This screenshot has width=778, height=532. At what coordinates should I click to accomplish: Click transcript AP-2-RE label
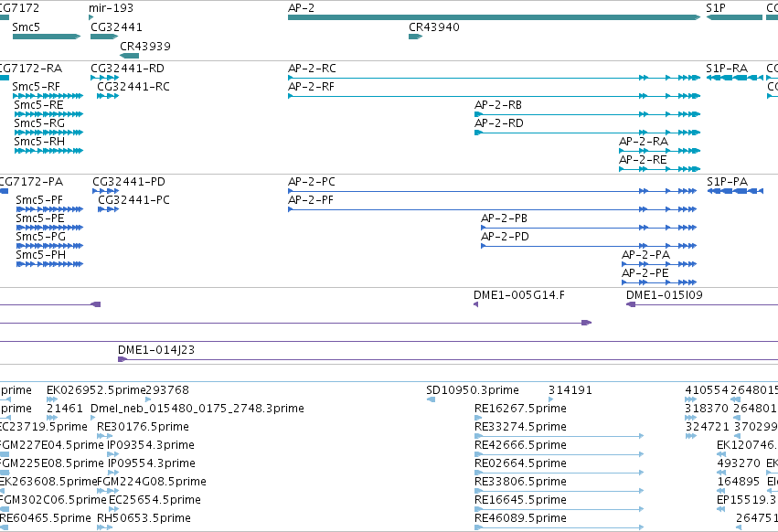(x=643, y=160)
